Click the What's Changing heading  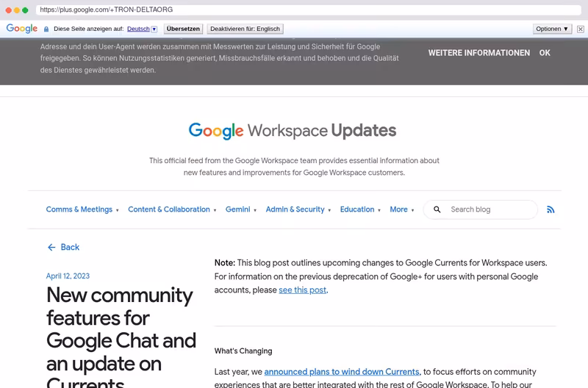[243, 351]
